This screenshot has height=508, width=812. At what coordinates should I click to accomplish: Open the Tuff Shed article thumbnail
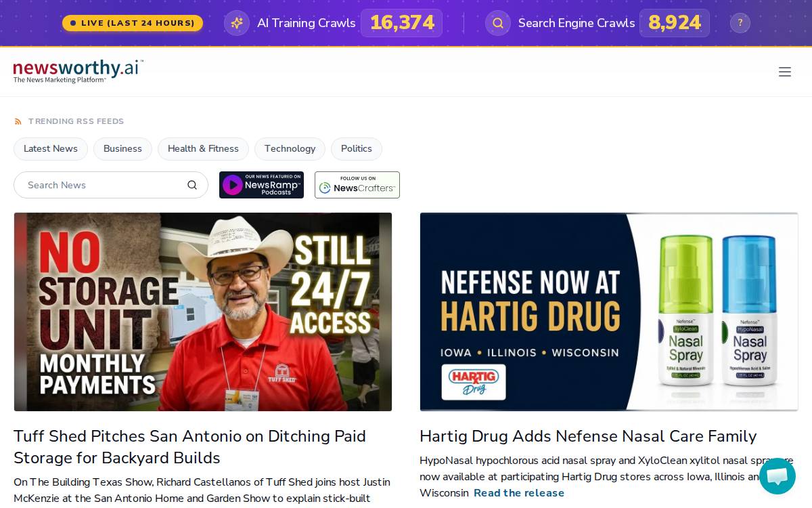pyautogui.click(x=203, y=312)
